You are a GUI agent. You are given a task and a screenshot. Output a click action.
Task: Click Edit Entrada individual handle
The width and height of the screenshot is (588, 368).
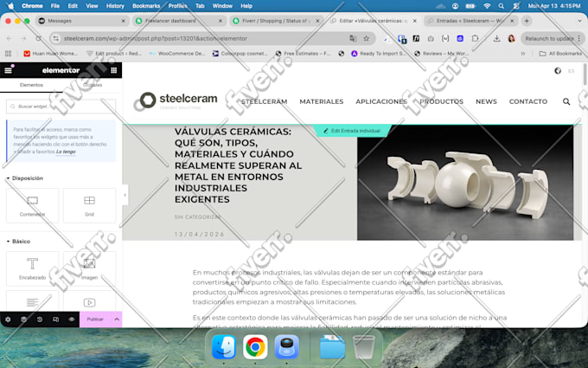coord(352,131)
